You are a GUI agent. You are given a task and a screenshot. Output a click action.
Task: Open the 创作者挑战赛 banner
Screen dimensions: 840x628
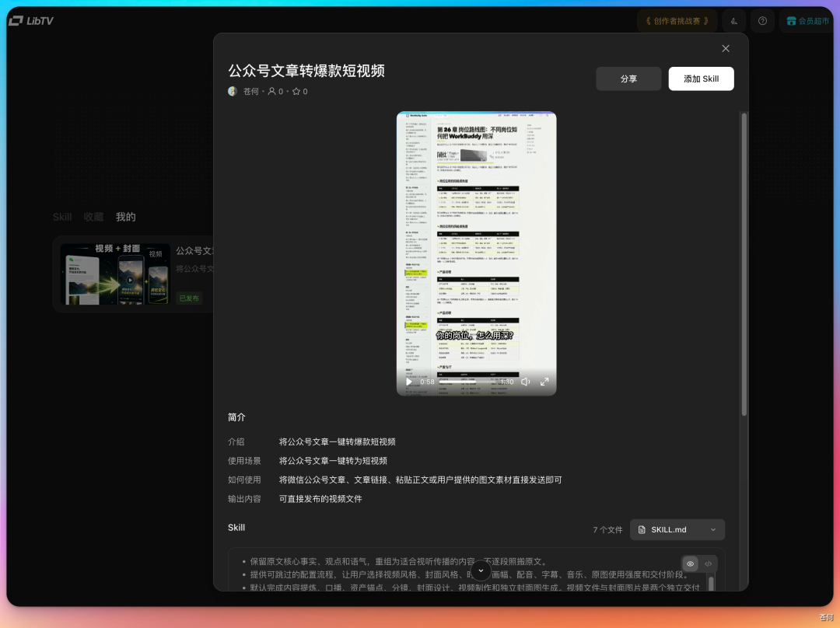677,21
